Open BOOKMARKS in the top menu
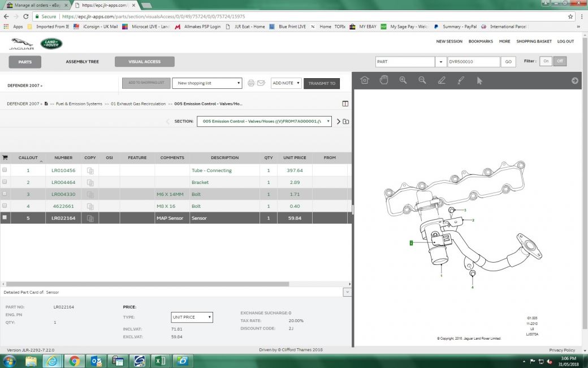The image size is (588, 368). [481, 41]
